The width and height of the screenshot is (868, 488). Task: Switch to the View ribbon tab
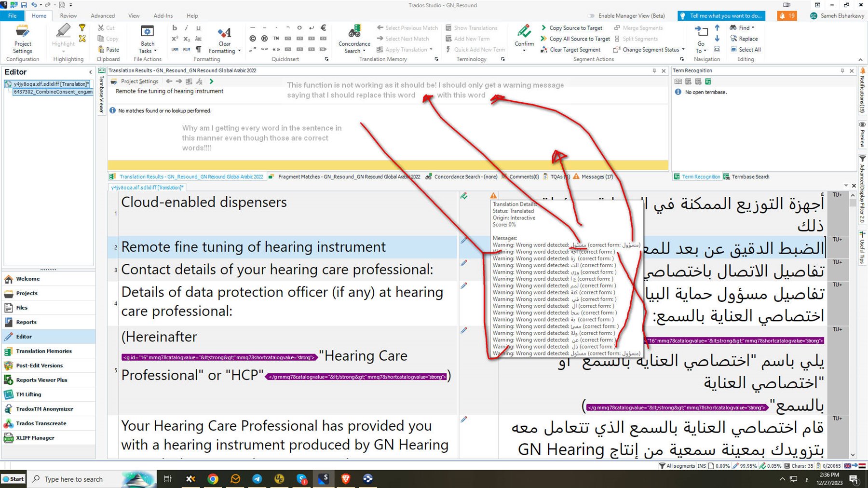pos(134,15)
